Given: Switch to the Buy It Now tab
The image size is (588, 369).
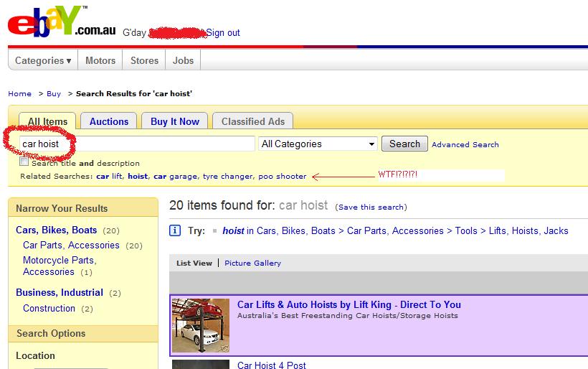Looking at the screenshot, I should tap(175, 121).
